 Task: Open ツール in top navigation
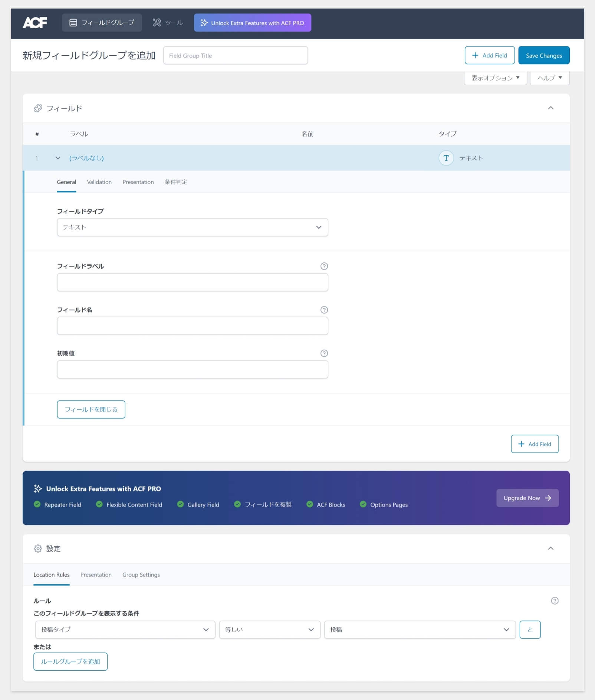click(x=168, y=23)
